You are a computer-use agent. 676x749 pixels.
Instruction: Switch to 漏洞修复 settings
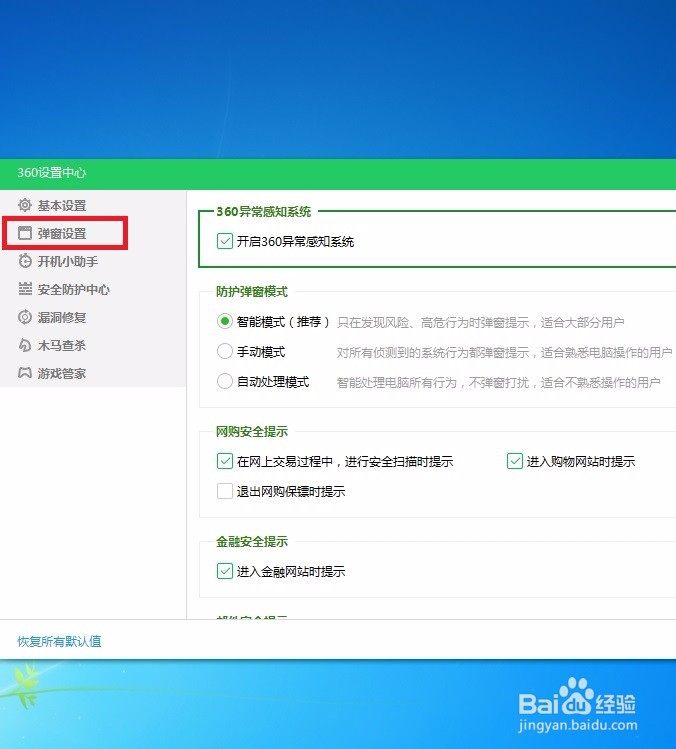(62, 317)
